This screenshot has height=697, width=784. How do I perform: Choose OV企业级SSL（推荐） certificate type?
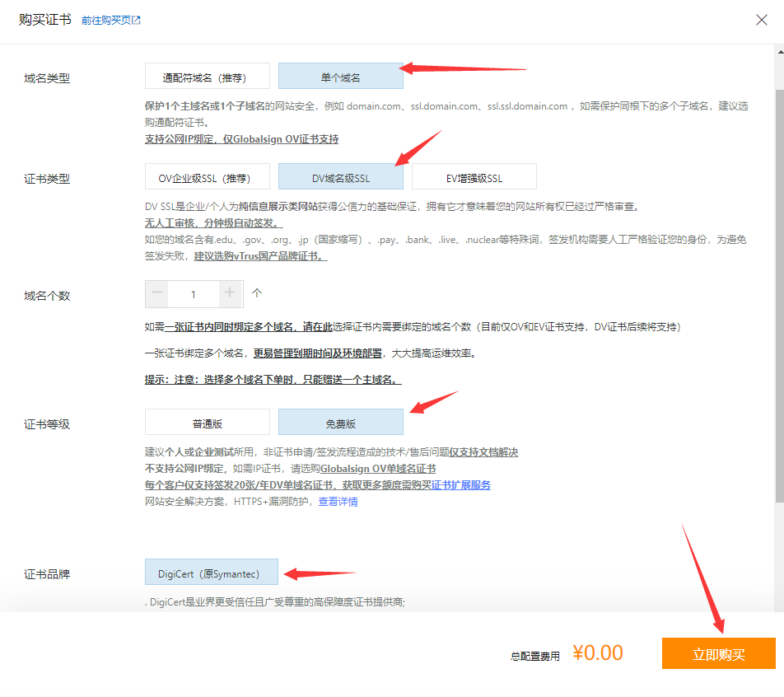pos(207,176)
